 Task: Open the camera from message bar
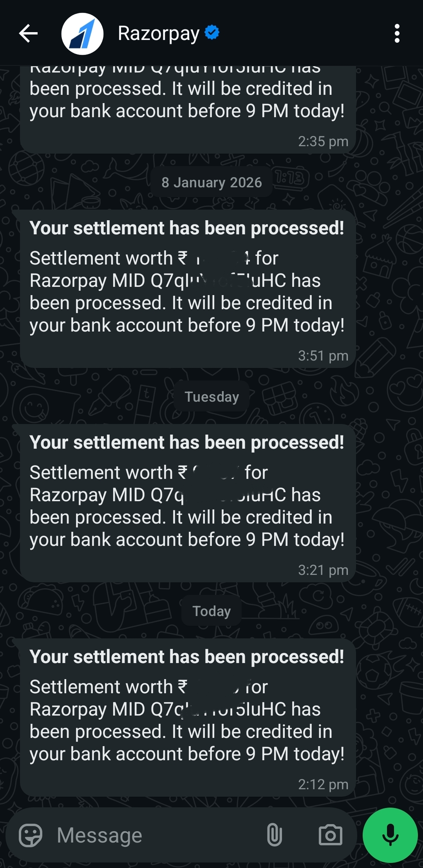[x=330, y=835]
